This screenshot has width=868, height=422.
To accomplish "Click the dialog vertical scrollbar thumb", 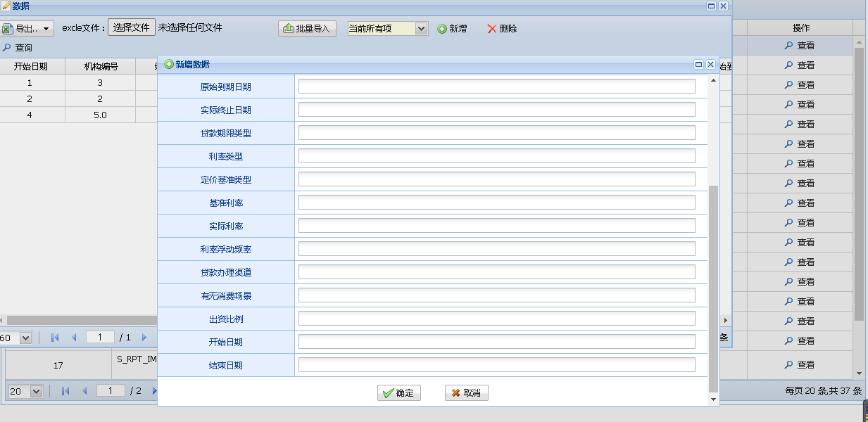I will pyautogui.click(x=713, y=288).
